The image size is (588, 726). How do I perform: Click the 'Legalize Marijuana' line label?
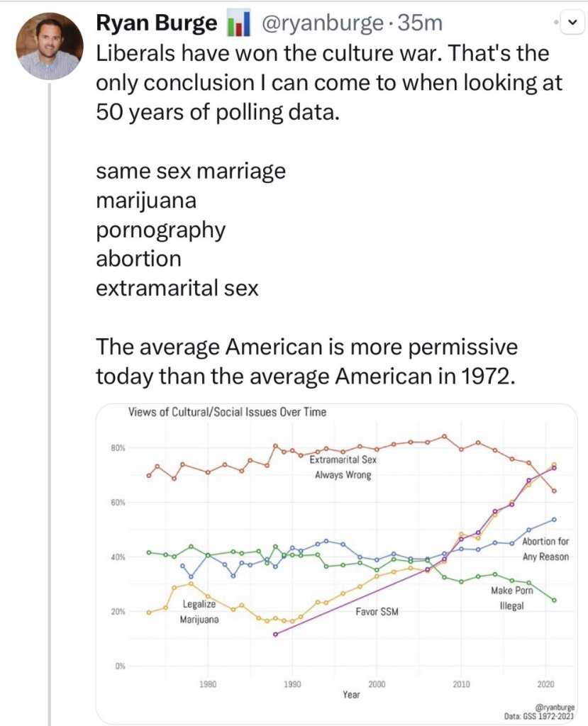[x=198, y=613]
